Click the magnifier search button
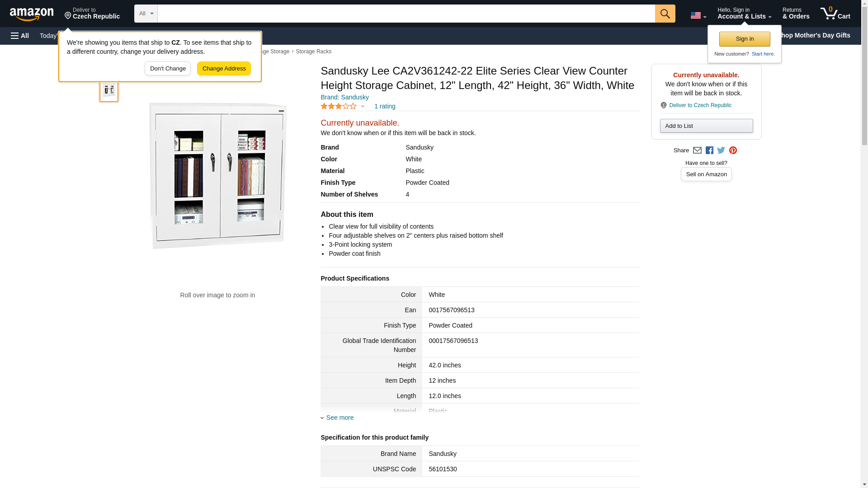The image size is (868, 488). point(665,14)
